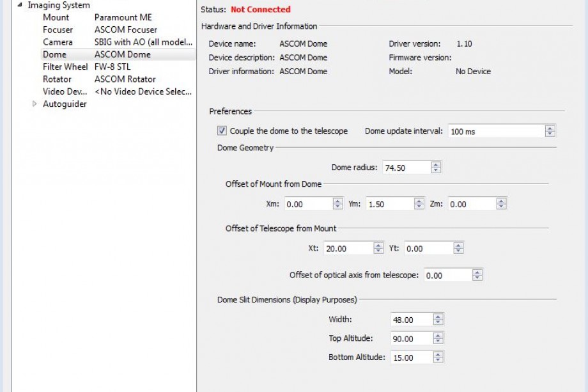Viewport: 588px width, 392px height.
Task: Select Mount in the Imaging System tree
Action: coord(56,17)
